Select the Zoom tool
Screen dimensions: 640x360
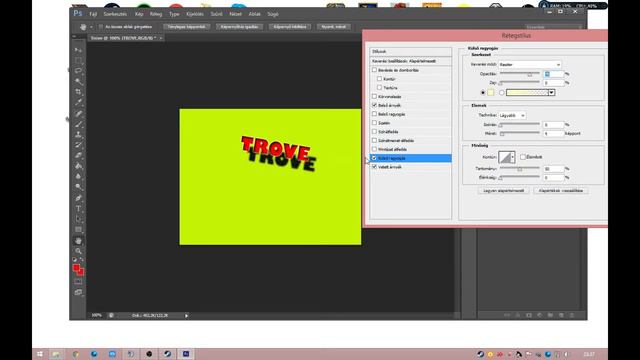click(78, 251)
